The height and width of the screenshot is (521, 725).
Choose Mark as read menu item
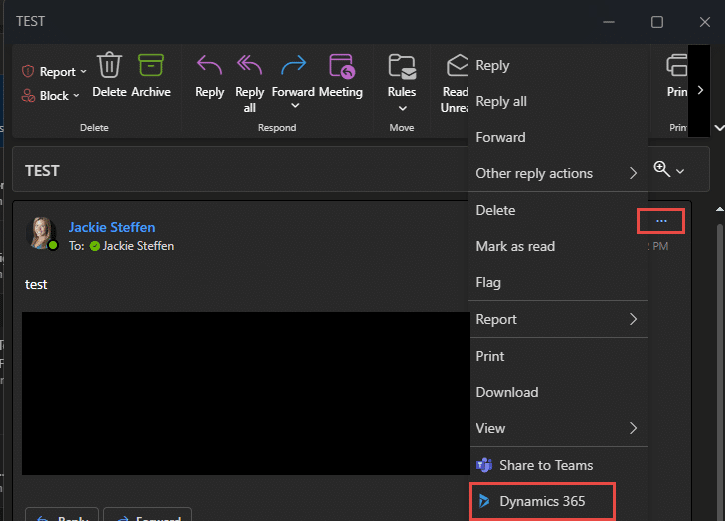[558, 246]
